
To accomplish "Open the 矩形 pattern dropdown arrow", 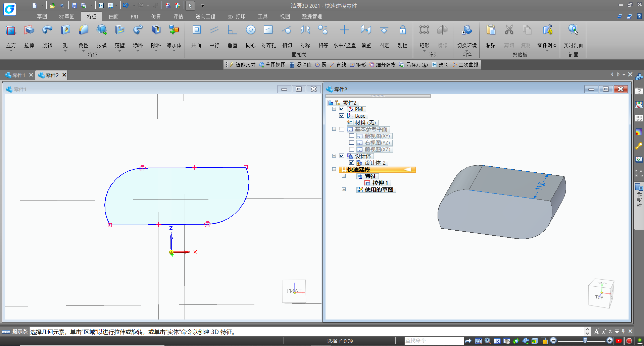I will coord(424,51).
